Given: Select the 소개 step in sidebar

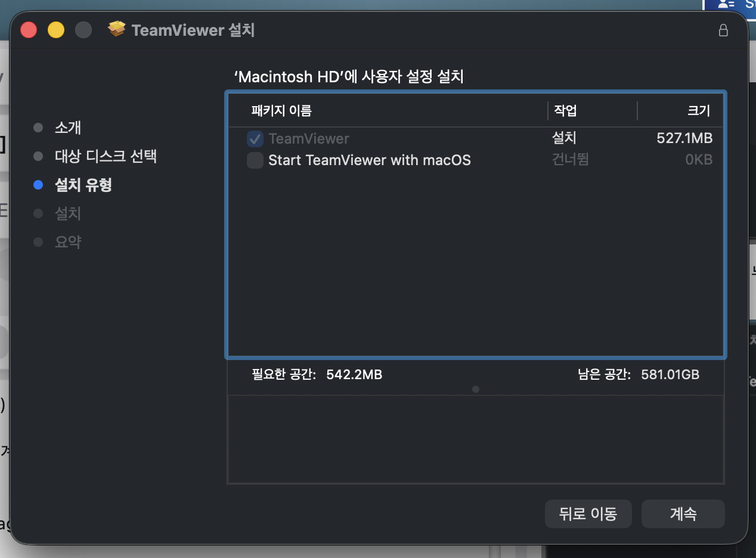Looking at the screenshot, I should coord(68,128).
